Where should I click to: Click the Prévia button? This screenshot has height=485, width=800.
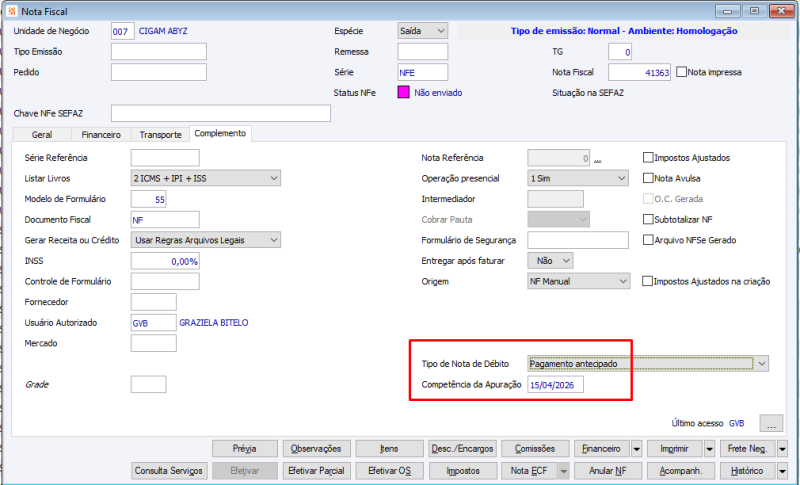[244, 449]
